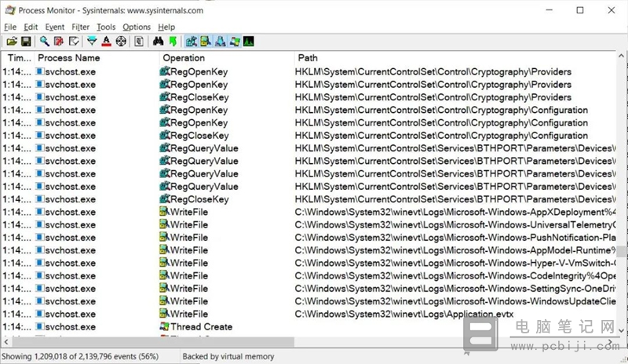Viewport: 628px width, 364px height.
Task: Select the RegCloseKey operation for BTHPORT Devices
Action: pyautogui.click(x=199, y=199)
